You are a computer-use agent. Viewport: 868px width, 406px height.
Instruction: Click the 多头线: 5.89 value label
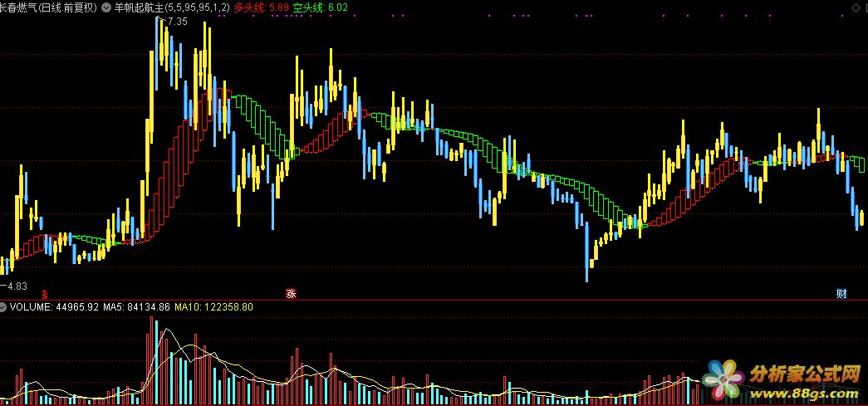tap(262, 7)
